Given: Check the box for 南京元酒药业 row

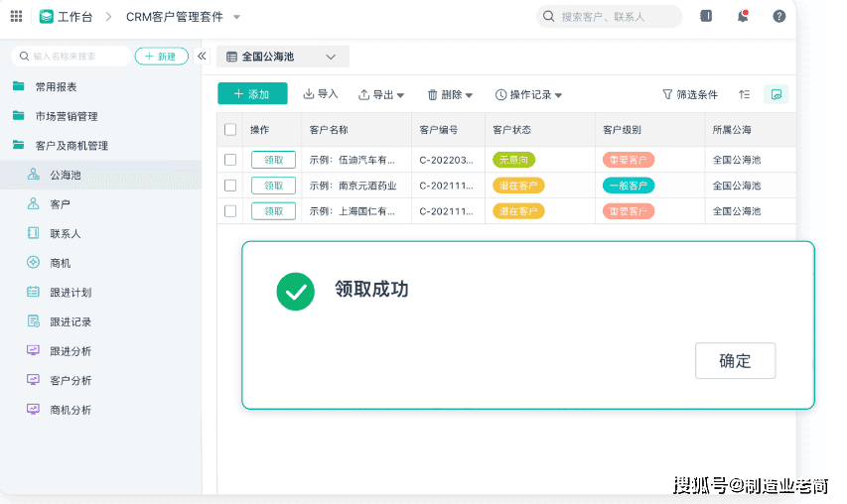Looking at the screenshot, I should click(230, 186).
